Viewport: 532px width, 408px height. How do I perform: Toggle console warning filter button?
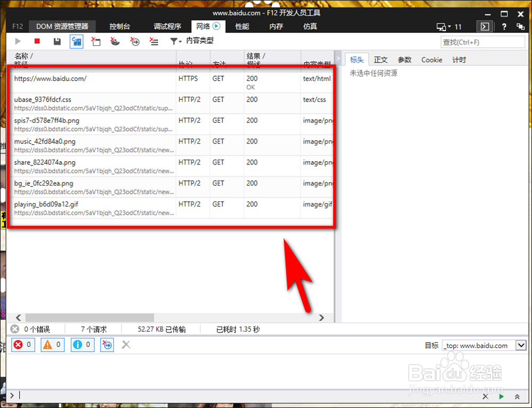(53, 345)
